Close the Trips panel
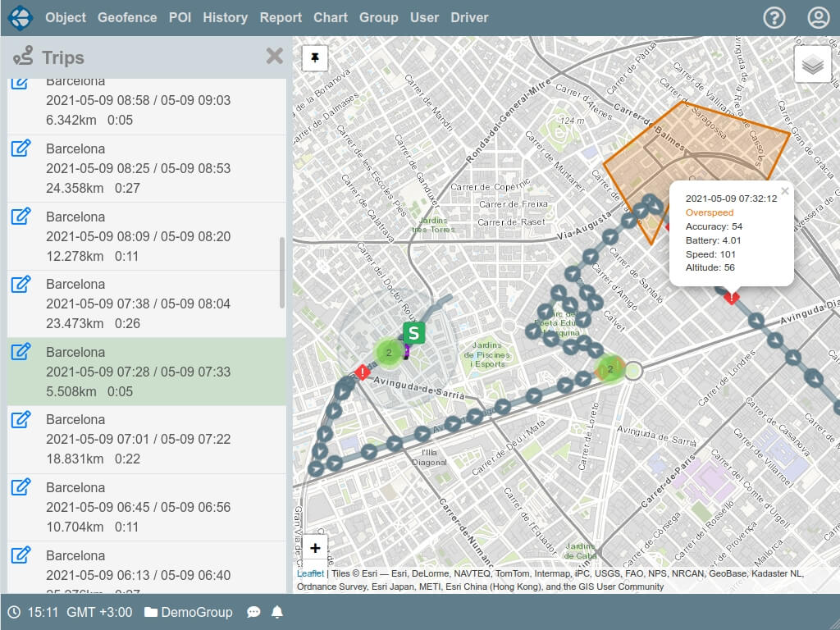 (274, 56)
